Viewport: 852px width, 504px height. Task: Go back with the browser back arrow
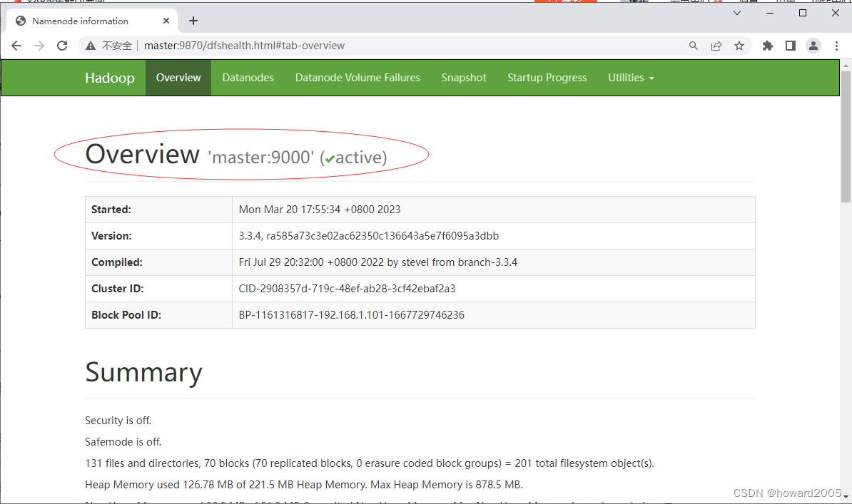click(x=16, y=46)
